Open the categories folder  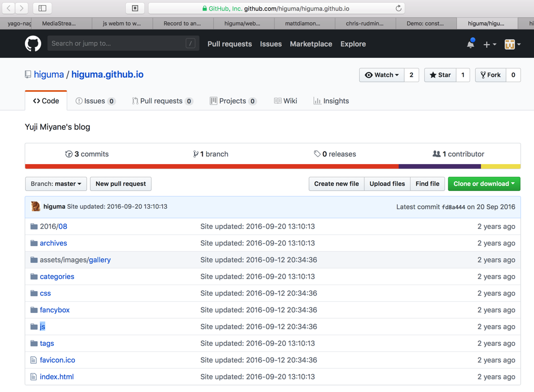pyautogui.click(x=57, y=277)
